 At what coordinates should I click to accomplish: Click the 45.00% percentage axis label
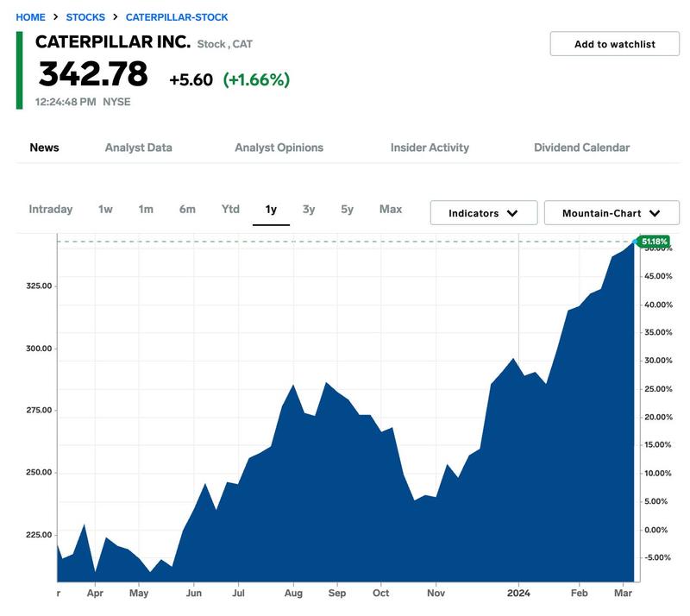point(658,276)
